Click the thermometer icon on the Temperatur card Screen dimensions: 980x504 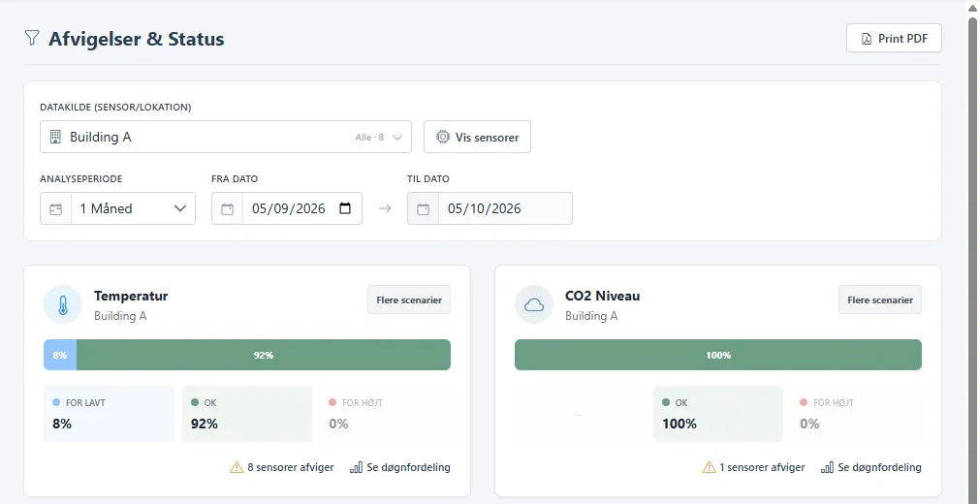pos(62,305)
